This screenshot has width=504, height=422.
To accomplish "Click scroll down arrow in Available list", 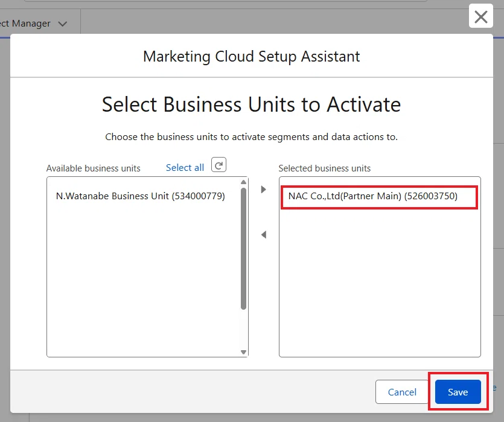I will tap(243, 352).
